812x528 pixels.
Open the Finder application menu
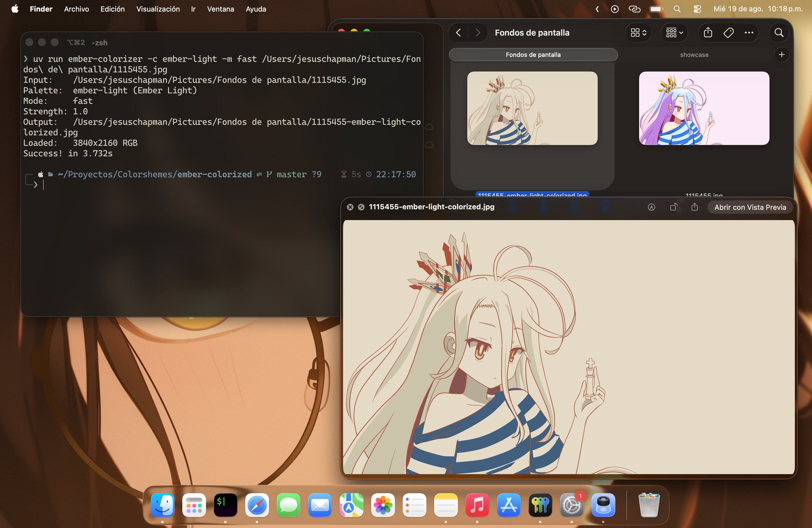point(41,9)
